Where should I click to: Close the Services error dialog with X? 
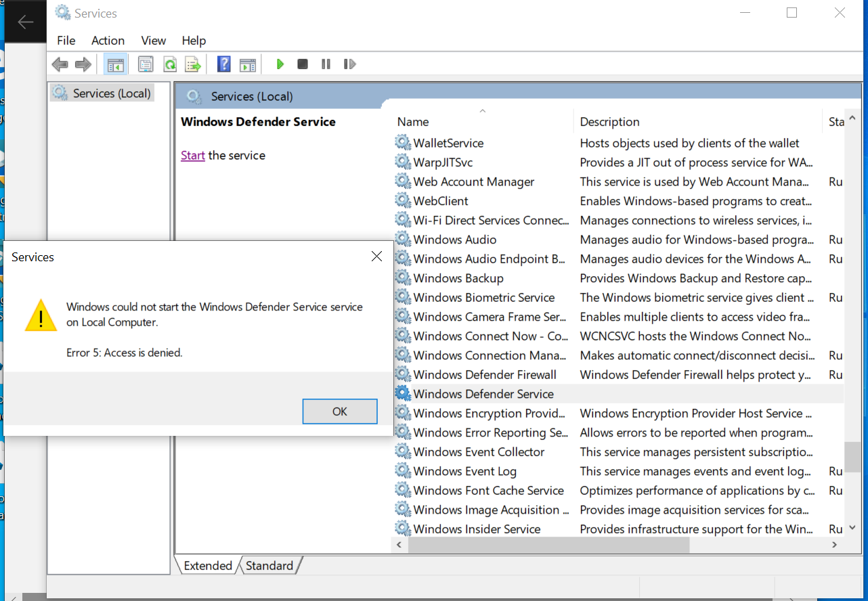(x=377, y=257)
